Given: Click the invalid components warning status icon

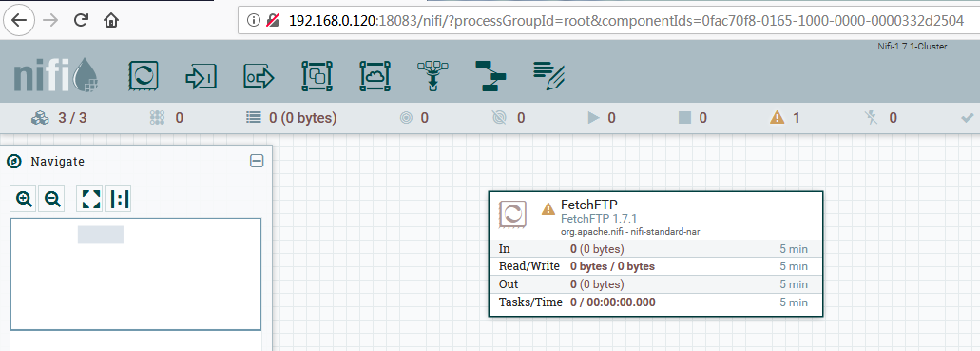Looking at the screenshot, I should (x=777, y=117).
